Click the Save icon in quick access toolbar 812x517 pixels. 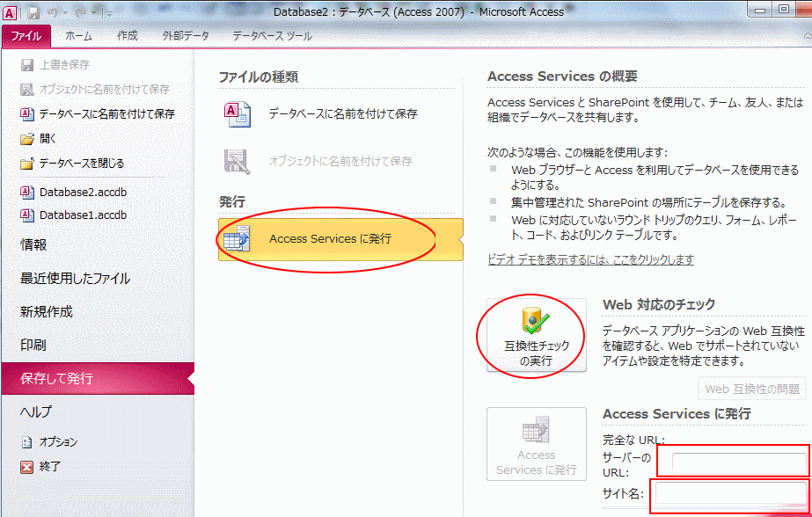pos(33,13)
